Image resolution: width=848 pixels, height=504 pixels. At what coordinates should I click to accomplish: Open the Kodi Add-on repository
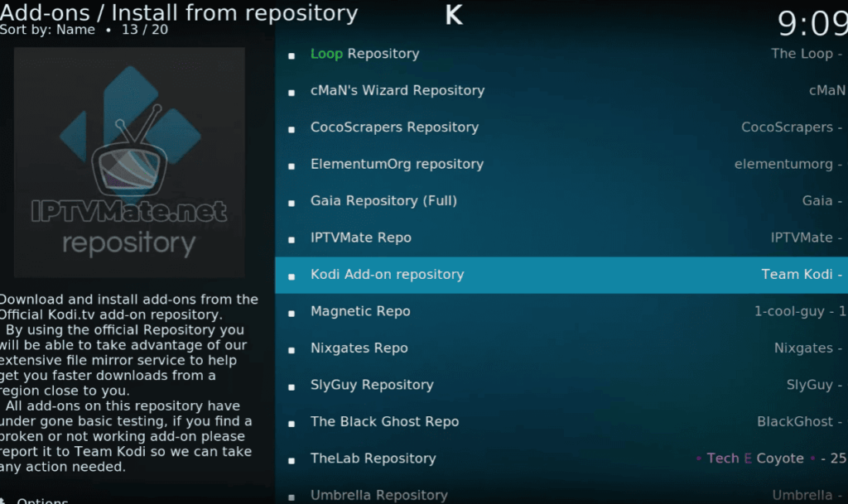(x=561, y=275)
